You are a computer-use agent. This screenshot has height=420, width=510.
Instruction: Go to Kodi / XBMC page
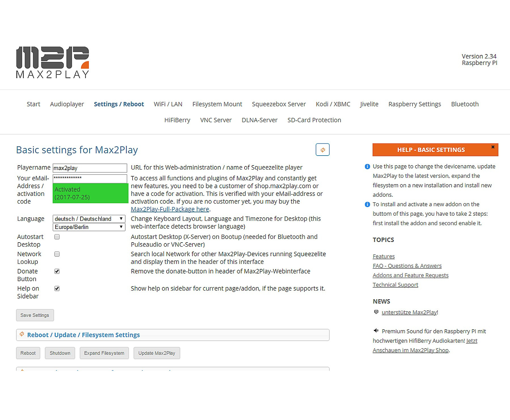[333, 104]
